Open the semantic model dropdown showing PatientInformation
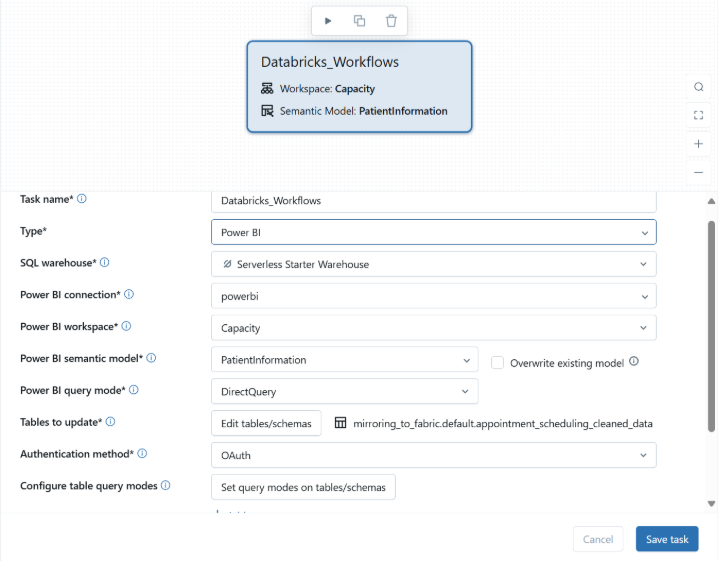This screenshot has width=721, height=561. point(345,360)
